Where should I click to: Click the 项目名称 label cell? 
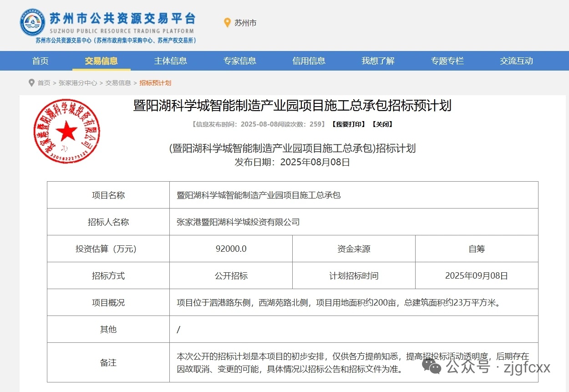click(108, 195)
